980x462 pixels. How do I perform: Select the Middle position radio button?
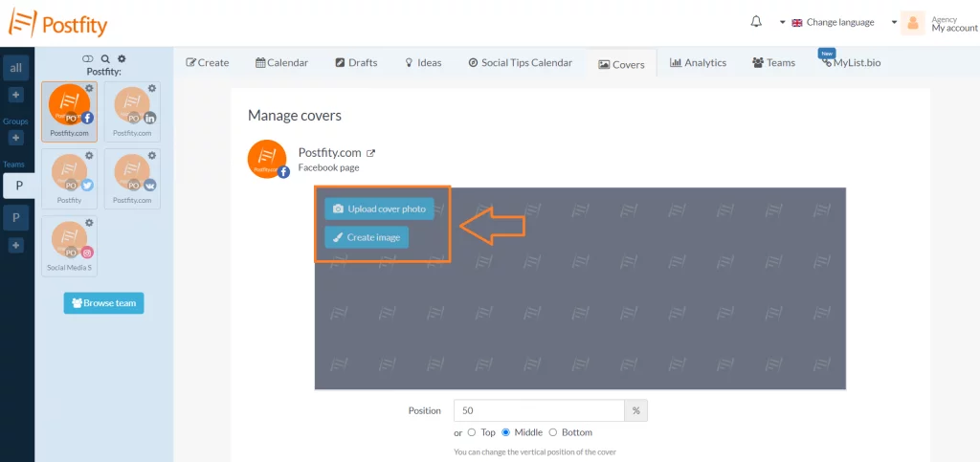coord(506,432)
